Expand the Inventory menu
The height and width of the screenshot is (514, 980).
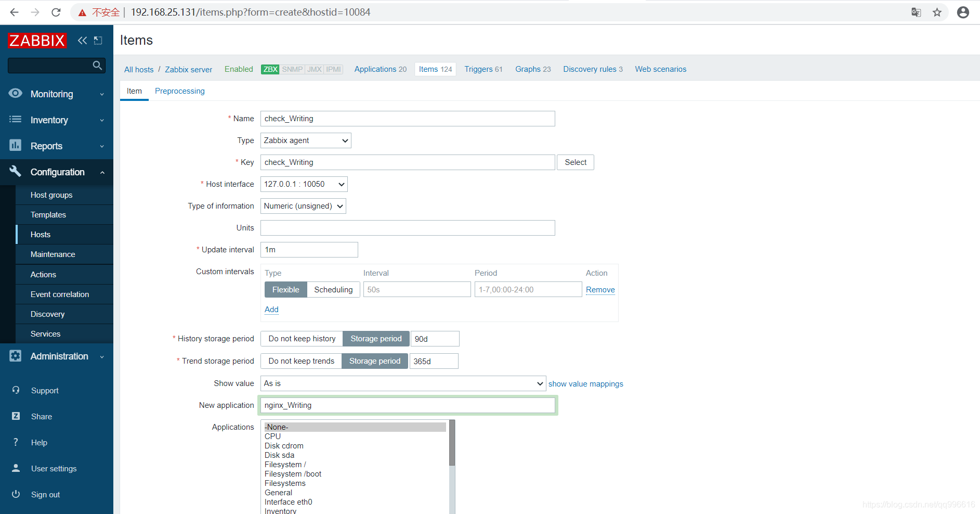pyautogui.click(x=56, y=120)
